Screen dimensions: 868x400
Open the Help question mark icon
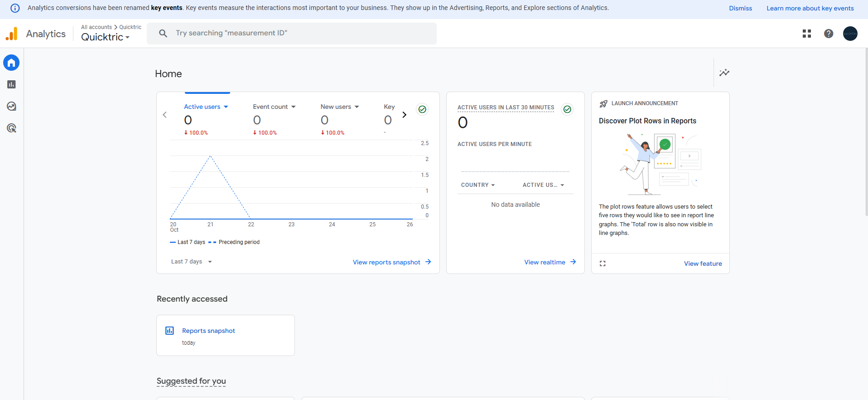click(829, 34)
